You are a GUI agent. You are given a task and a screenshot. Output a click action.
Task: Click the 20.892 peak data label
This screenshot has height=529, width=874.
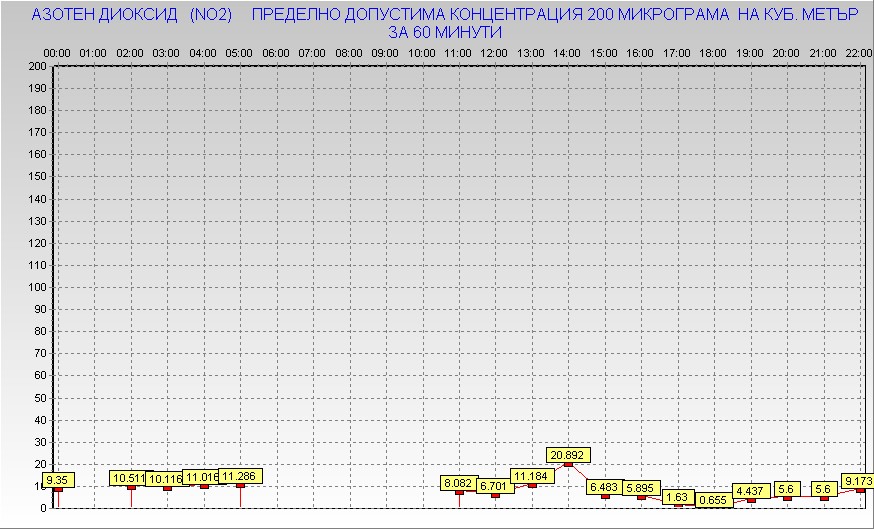[x=568, y=454]
